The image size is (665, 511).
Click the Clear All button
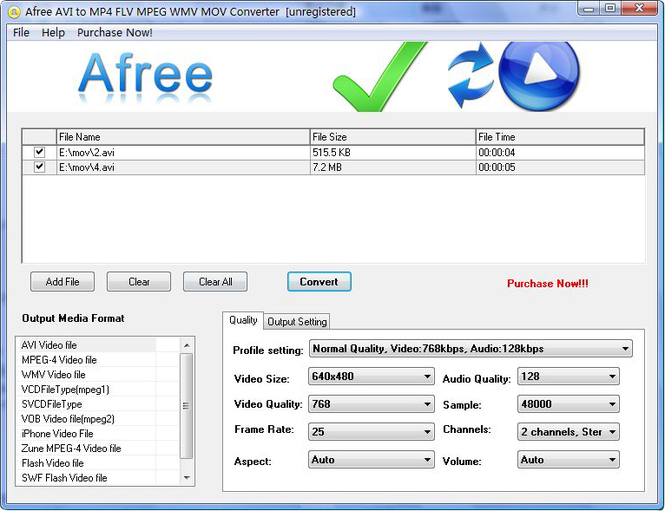point(215,282)
